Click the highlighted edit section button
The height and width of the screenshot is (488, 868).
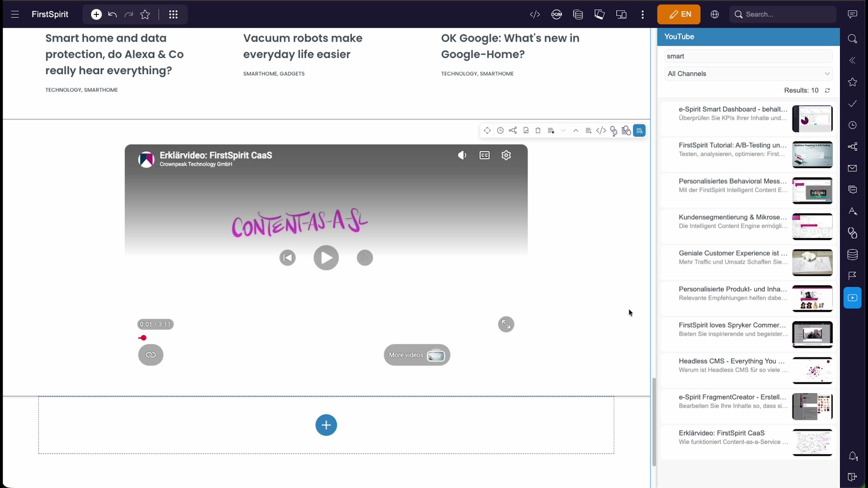pyautogui.click(x=639, y=131)
